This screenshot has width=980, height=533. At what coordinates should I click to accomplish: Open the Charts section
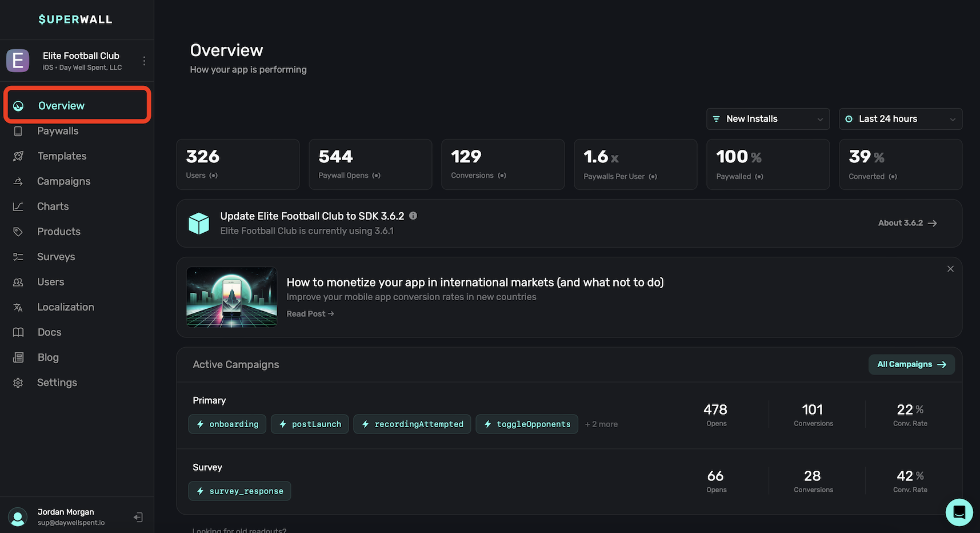53,206
